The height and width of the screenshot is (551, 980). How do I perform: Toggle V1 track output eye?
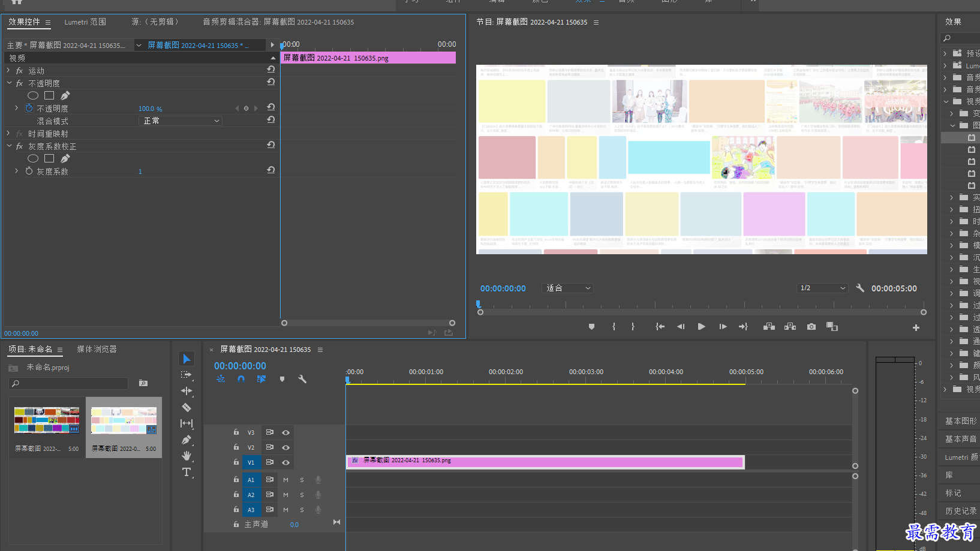286,462
